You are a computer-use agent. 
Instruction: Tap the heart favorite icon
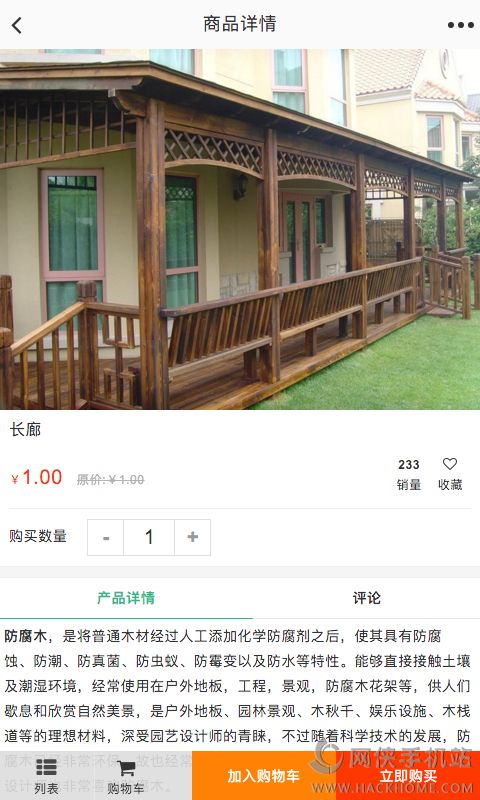449,464
